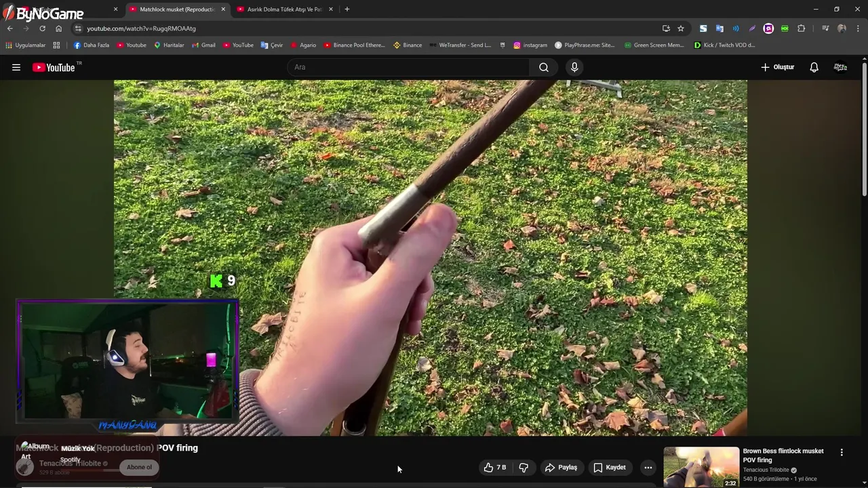Screen dimensions: 868x488
Task: Go back in browser history
Action: point(10,28)
